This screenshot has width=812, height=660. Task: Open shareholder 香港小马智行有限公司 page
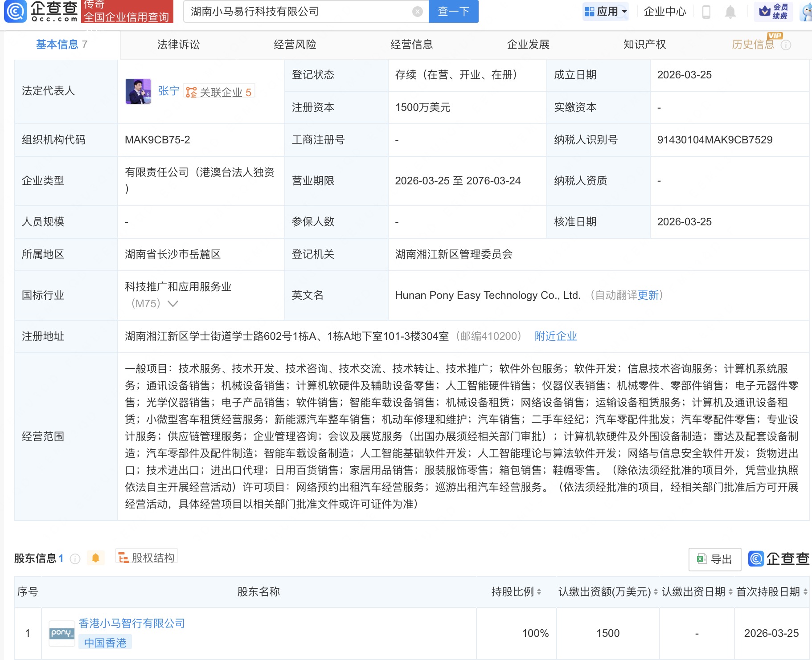pyautogui.click(x=131, y=623)
